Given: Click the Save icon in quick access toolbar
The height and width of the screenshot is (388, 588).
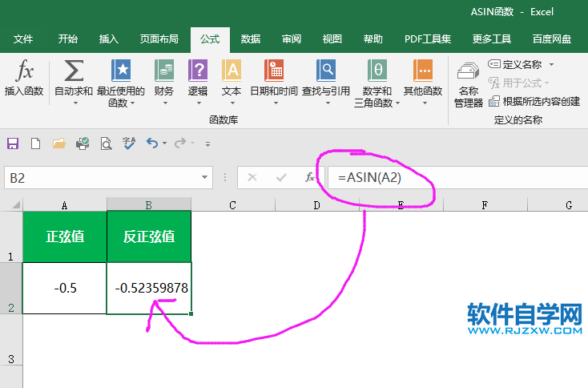Looking at the screenshot, I should 13,143.
